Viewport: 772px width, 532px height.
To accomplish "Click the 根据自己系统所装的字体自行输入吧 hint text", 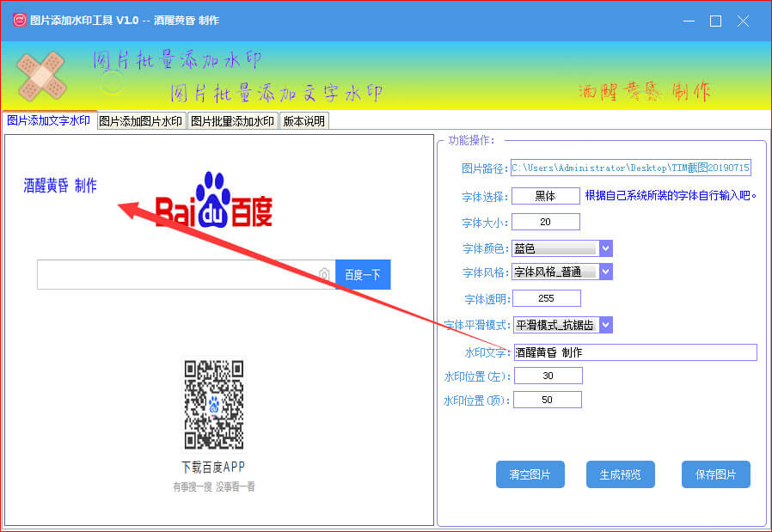I will (x=671, y=195).
